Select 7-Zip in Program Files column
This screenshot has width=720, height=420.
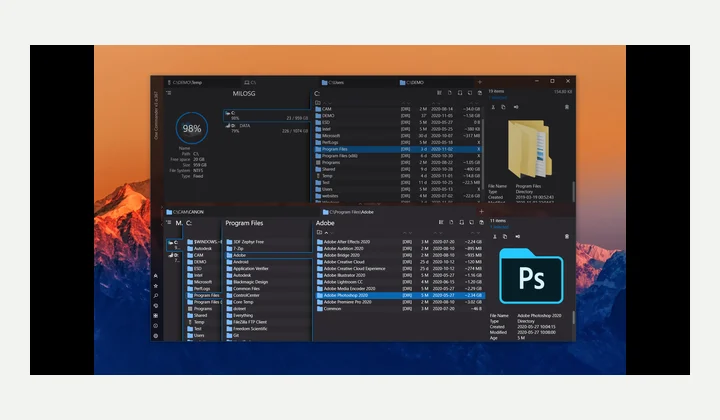[x=268, y=248]
